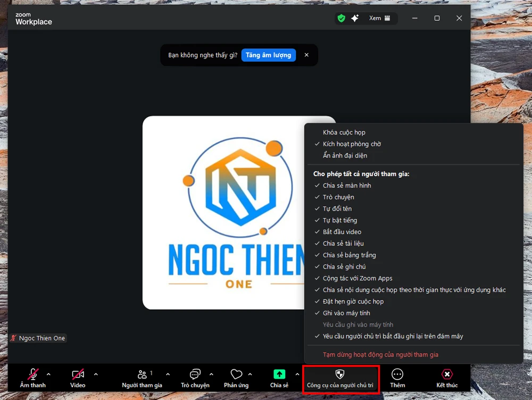Unmute the microphone with Âm thanh icon
The width and height of the screenshot is (532, 400).
point(33,374)
